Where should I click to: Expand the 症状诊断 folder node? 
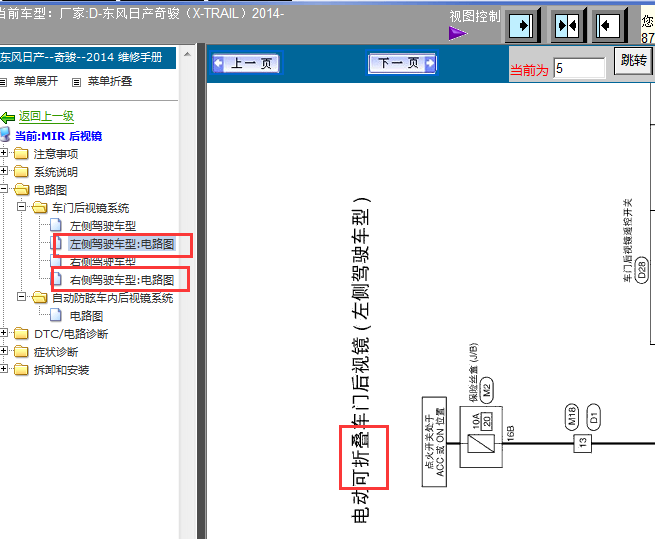click(x=3, y=351)
